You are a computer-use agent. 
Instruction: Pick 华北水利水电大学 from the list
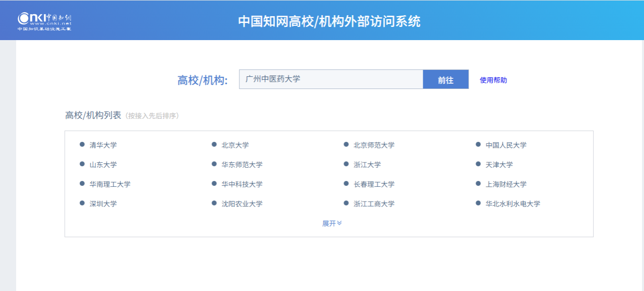[x=513, y=204]
